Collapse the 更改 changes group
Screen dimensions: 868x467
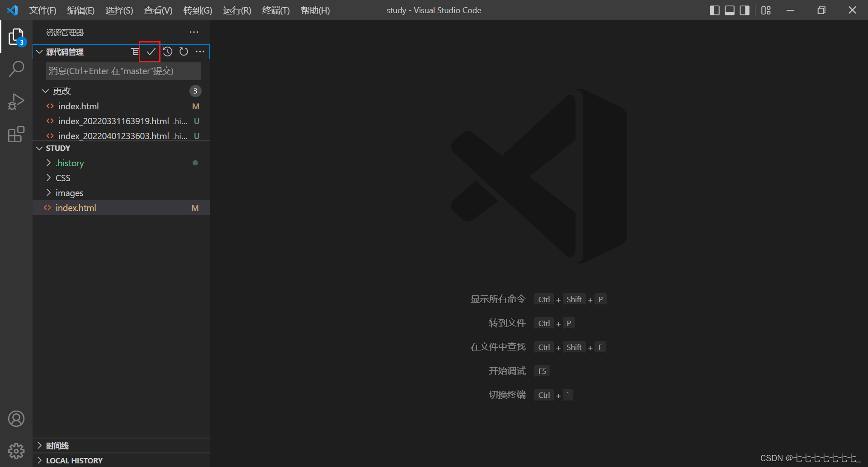[x=45, y=91]
